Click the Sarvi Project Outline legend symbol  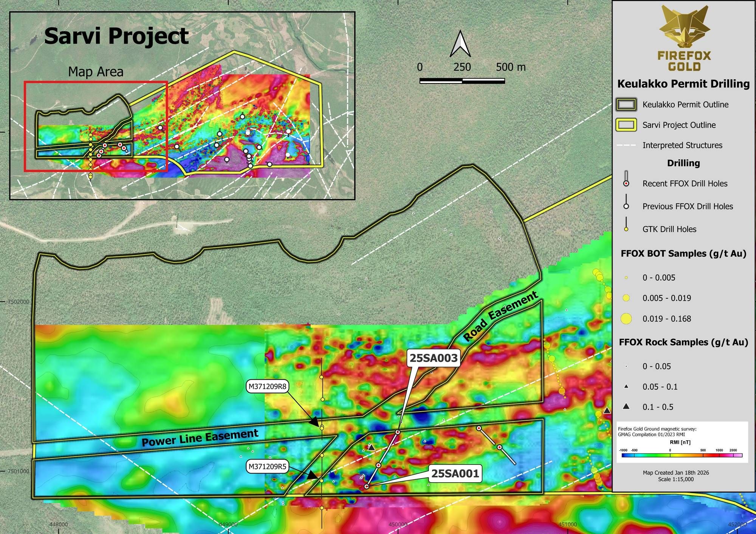[626, 125]
